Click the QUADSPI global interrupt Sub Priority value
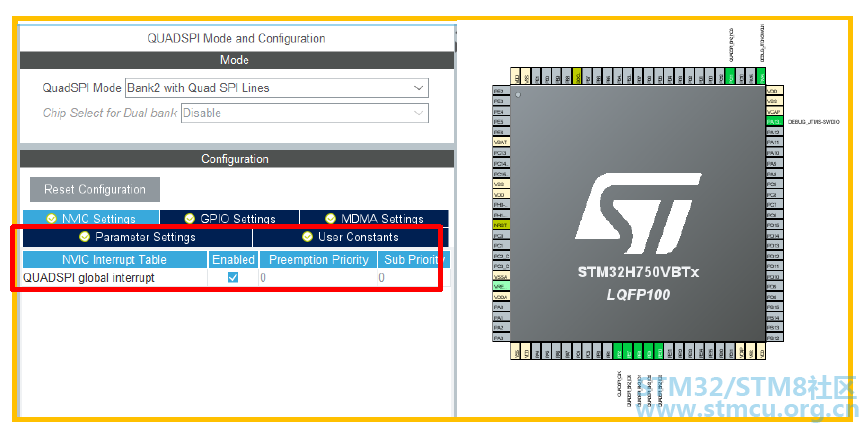This screenshot has width=868, height=432. pos(414,278)
